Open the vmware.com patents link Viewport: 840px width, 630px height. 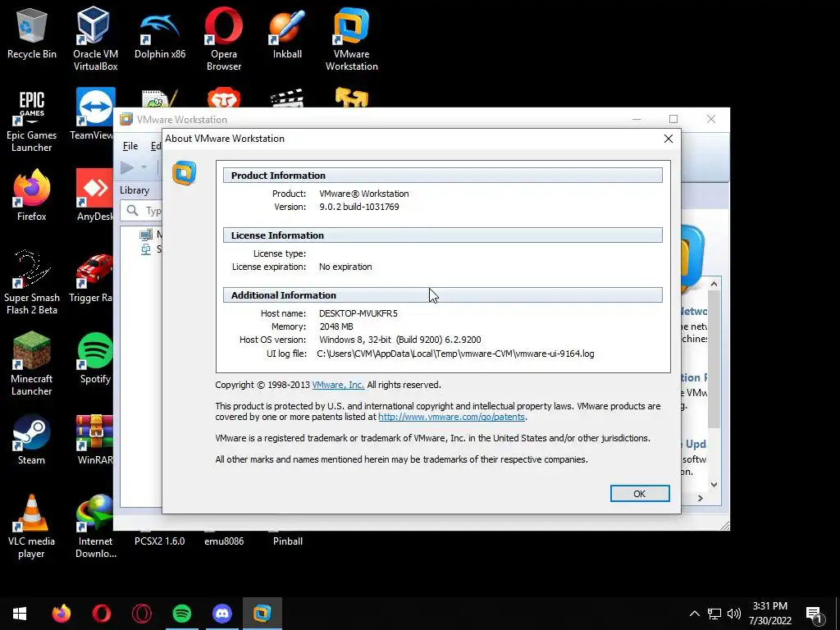[452, 417]
